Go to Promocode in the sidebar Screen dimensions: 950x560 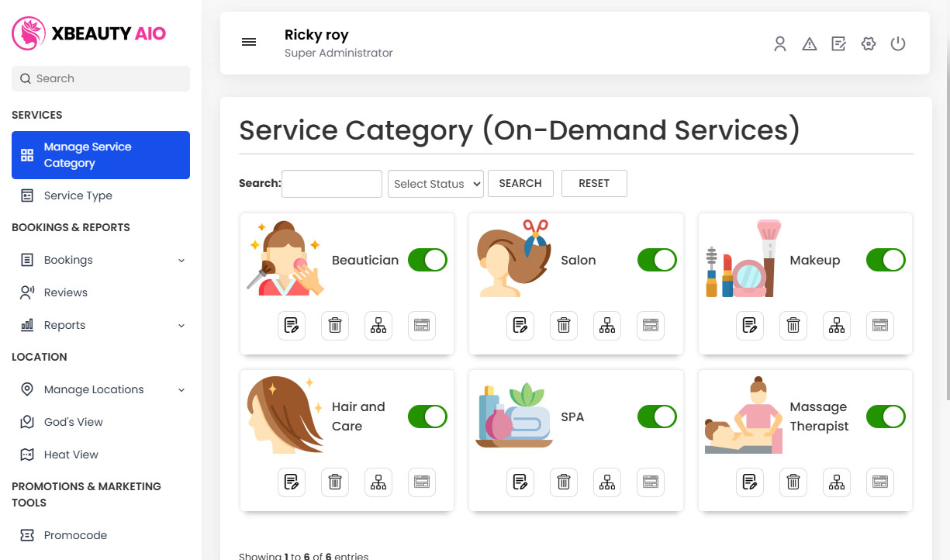click(x=74, y=535)
